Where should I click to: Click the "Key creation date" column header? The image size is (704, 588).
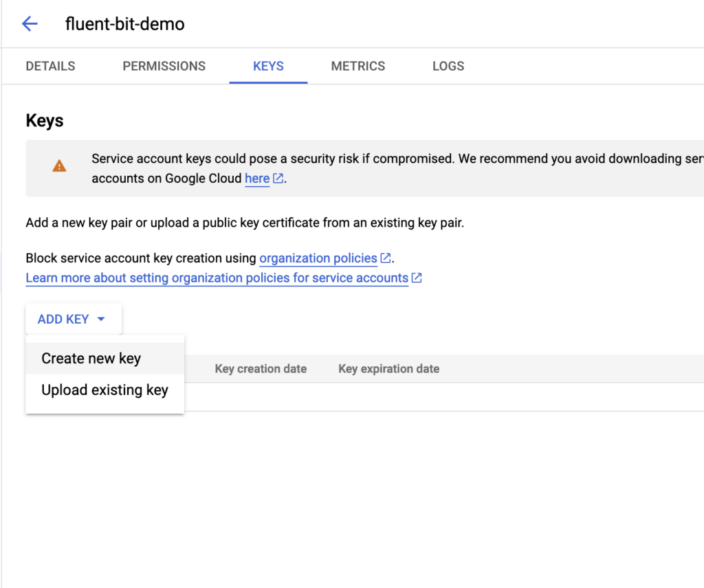(261, 369)
